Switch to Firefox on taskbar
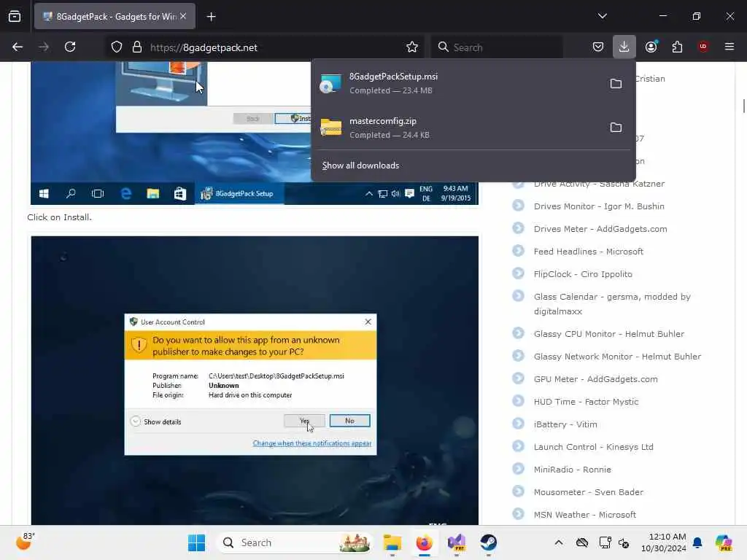This screenshot has width=747, height=560. pos(424,542)
